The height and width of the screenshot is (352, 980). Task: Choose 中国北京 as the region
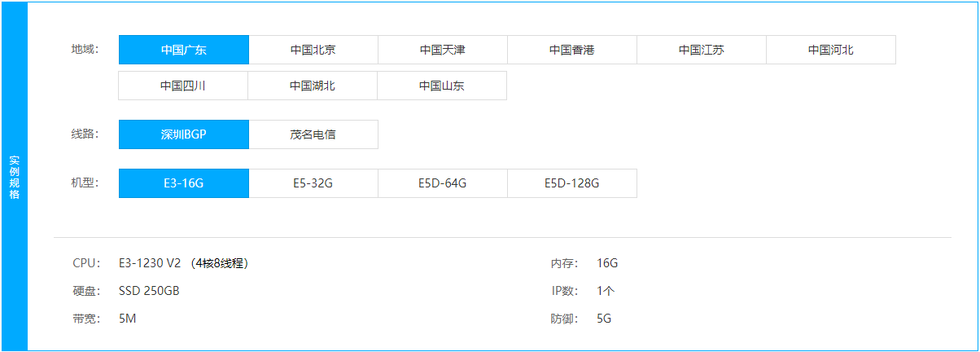(x=313, y=50)
